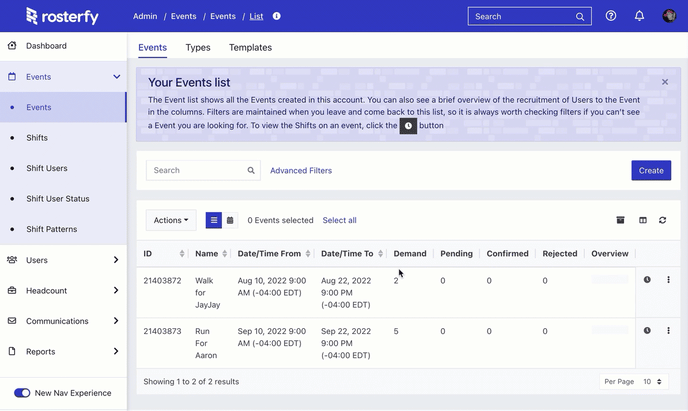Dismiss the Your Events list banner
688x411 pixels.
point(665,82)
